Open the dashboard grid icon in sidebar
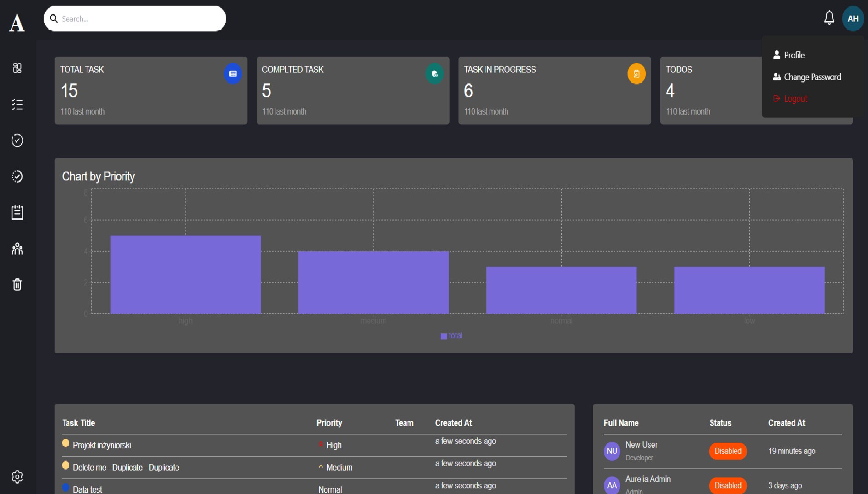The height and width of the screenshot is (494, 868). pyautogui.click(x=17, y=68)
